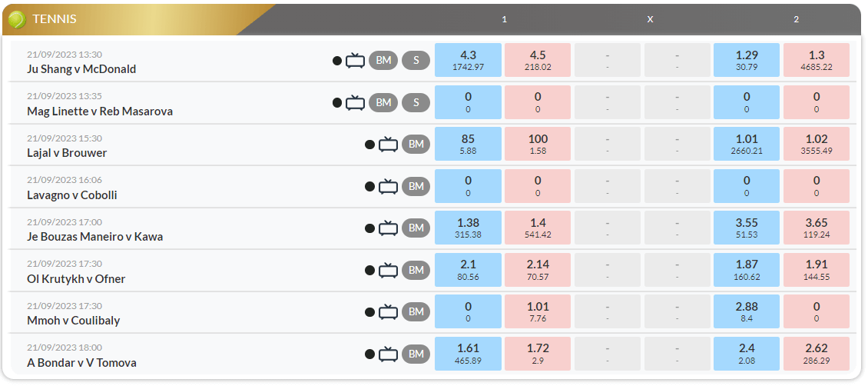Select lay odds 2.14 on Ol Krutykh

click(x=538, y=270)
